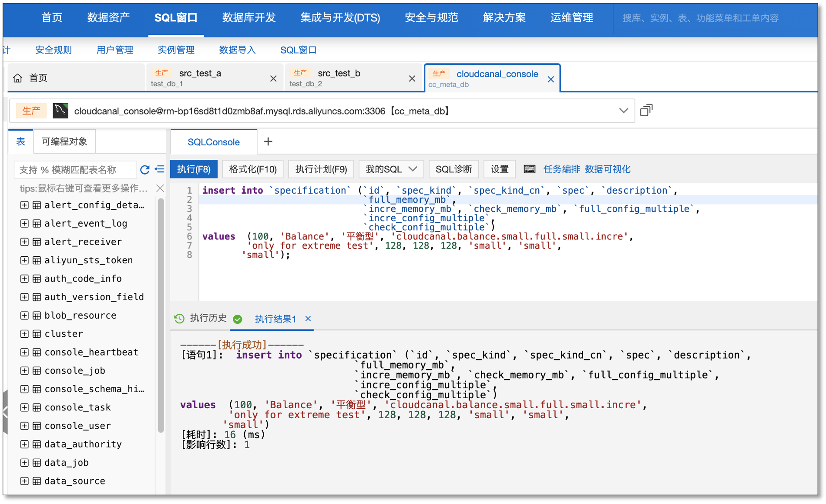Refresh the table list

[145, 169]
